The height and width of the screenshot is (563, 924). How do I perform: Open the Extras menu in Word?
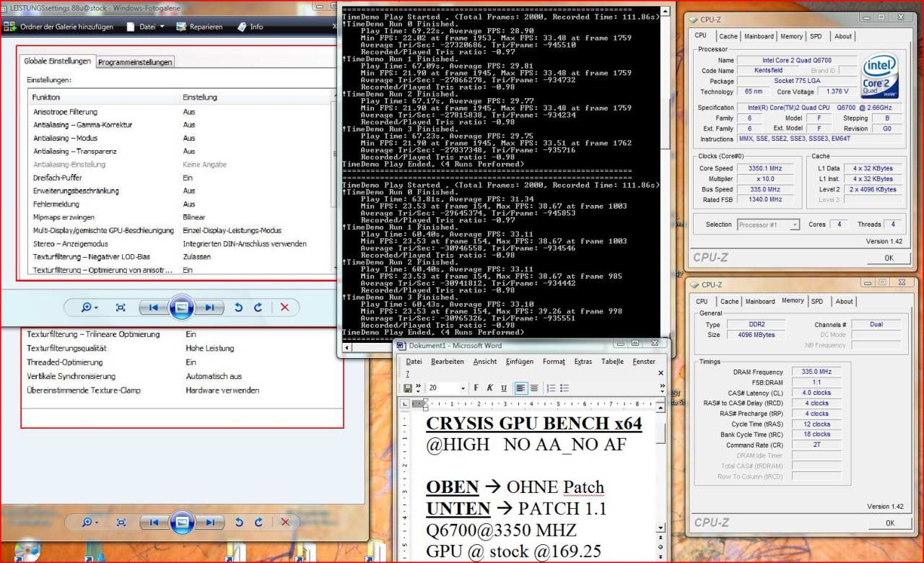click(583, 362)
